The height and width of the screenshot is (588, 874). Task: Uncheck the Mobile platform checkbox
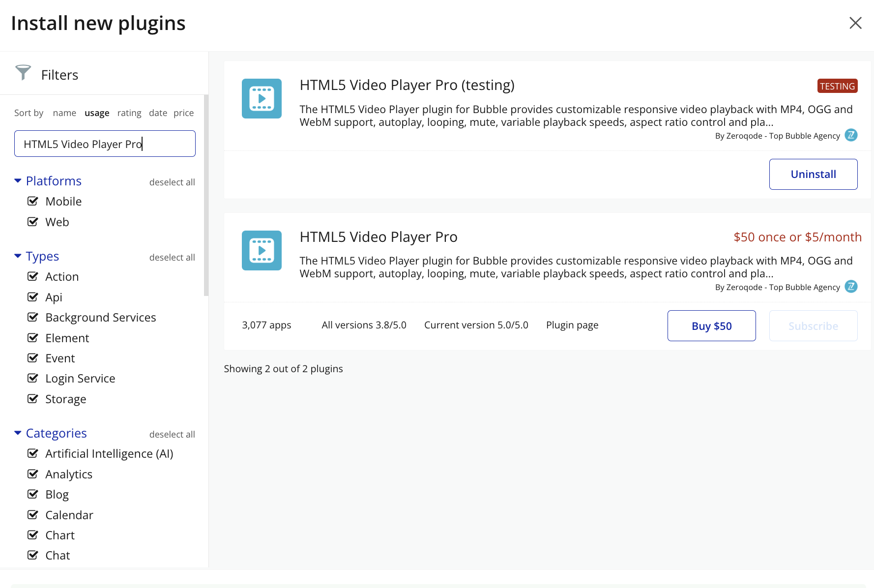point(33,201)
